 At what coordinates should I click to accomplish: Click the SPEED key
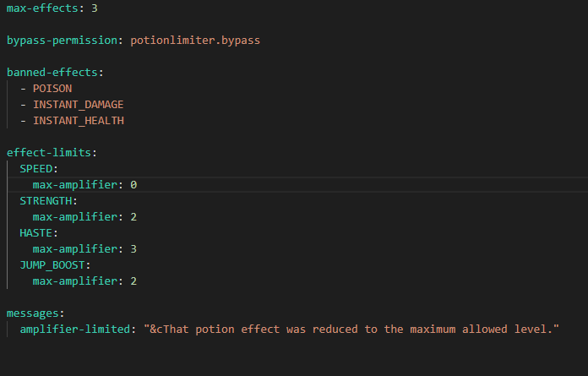[x=36, y=169]
